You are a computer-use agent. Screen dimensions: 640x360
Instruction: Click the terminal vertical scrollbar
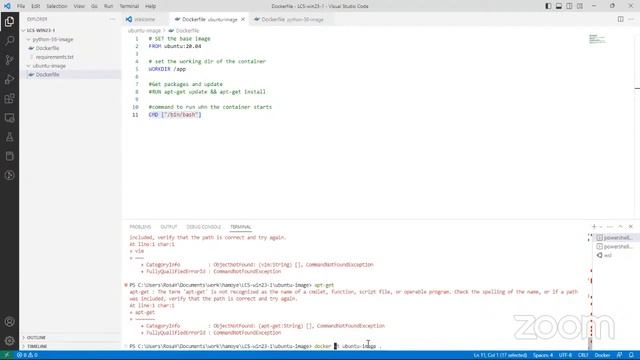589,343
